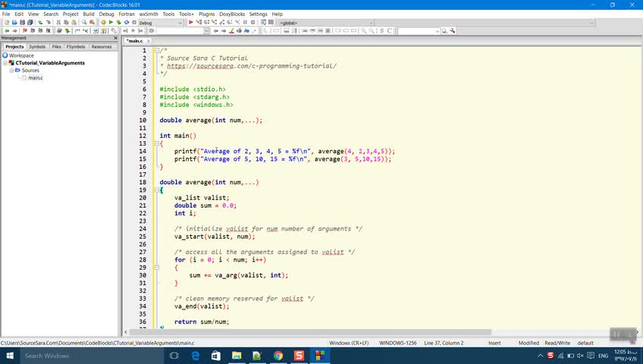Click the S source-selection toolbar icon
The height and width of the screenshot is (364, 643).
coord(381,31)
